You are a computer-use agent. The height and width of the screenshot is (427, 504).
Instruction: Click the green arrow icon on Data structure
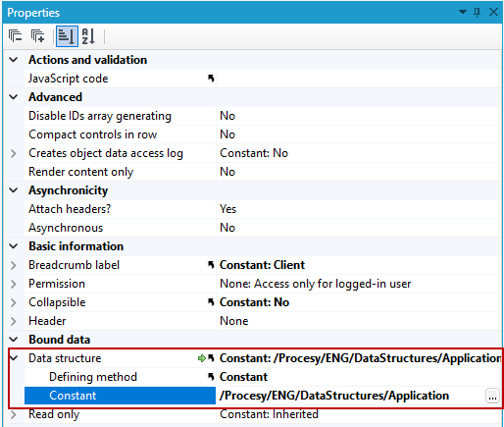point(202,358)
